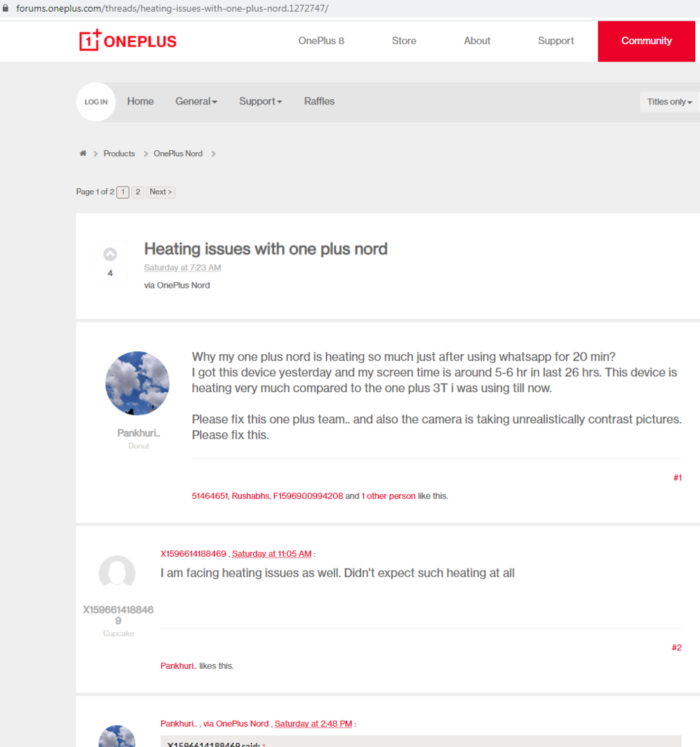The width and height of the screenshot is (700, 747).
Task: Click the 'Page 1 of 2' label
Action: 95,192
